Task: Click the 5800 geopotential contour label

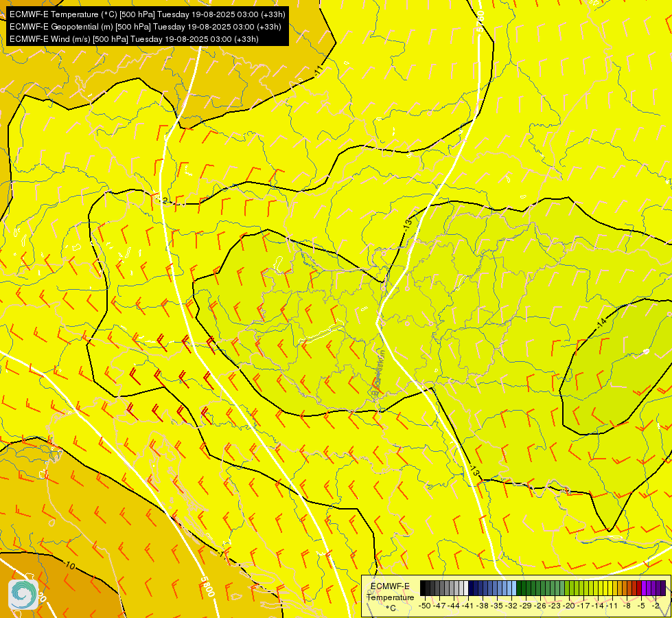Action: pos(207,586)
